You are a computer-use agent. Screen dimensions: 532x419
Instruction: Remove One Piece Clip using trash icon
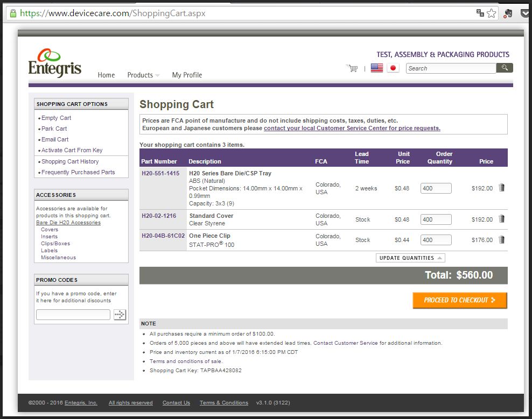coord(501,240)
